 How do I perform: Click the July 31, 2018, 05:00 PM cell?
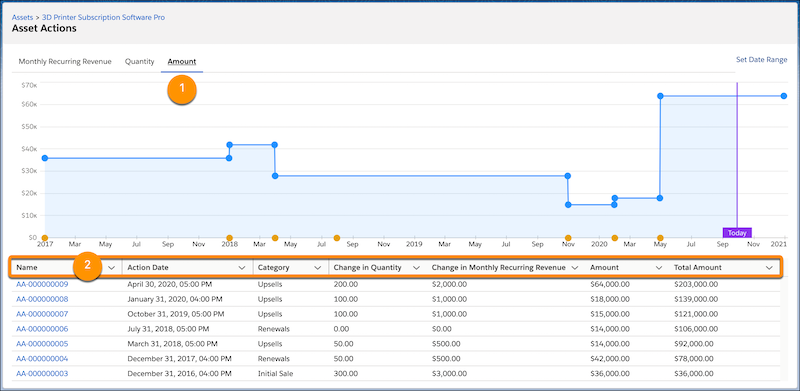(x=168, y=329)
